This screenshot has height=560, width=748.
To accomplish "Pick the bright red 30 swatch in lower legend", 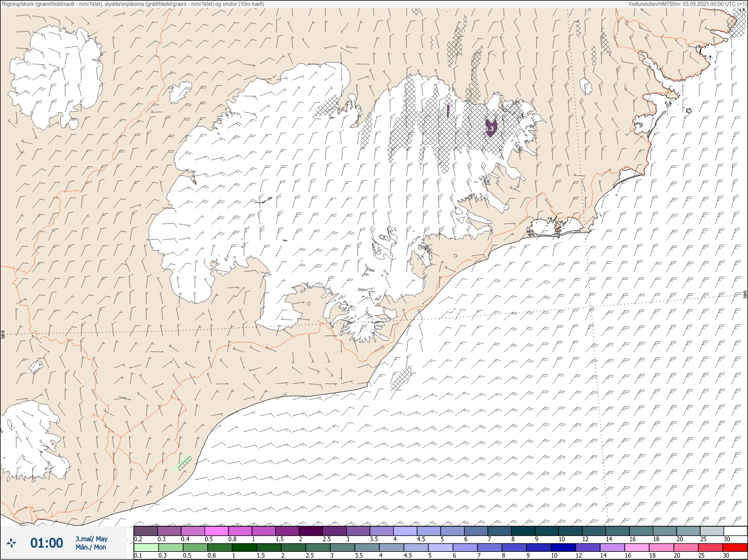I will click(x=735, y=548).
